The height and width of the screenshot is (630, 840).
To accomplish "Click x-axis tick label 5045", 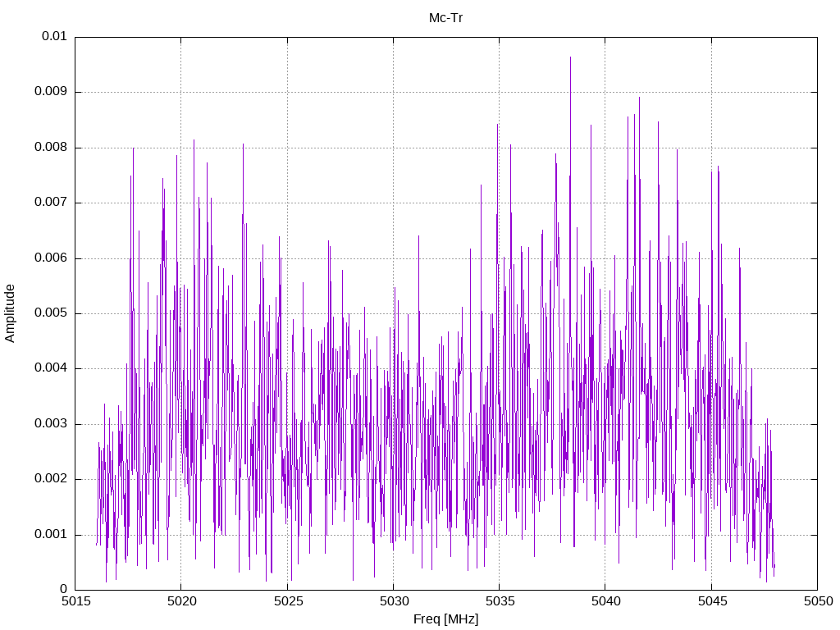I will (x=712, y=601).
